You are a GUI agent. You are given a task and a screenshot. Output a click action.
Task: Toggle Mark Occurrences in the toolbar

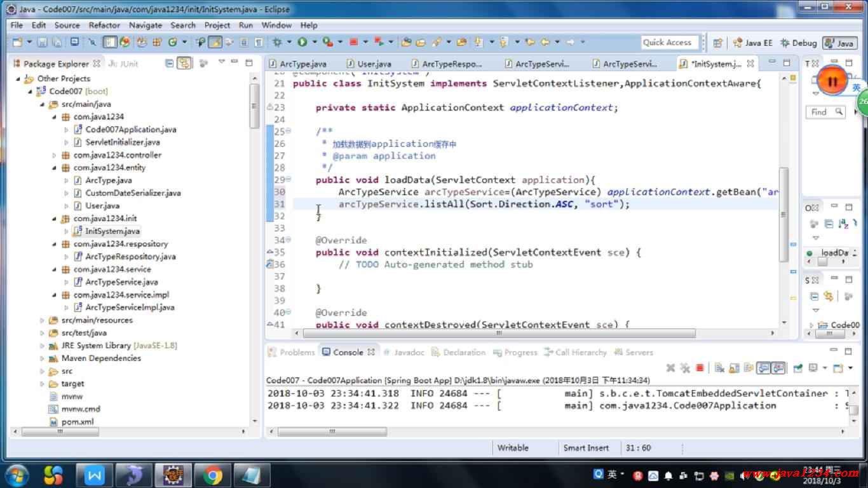pos(215,43)
